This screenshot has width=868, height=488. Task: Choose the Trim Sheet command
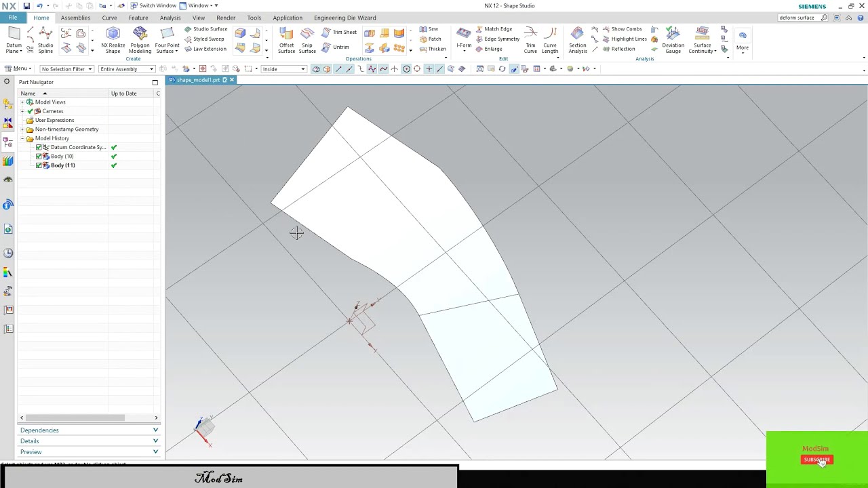[x=339, y=32]
